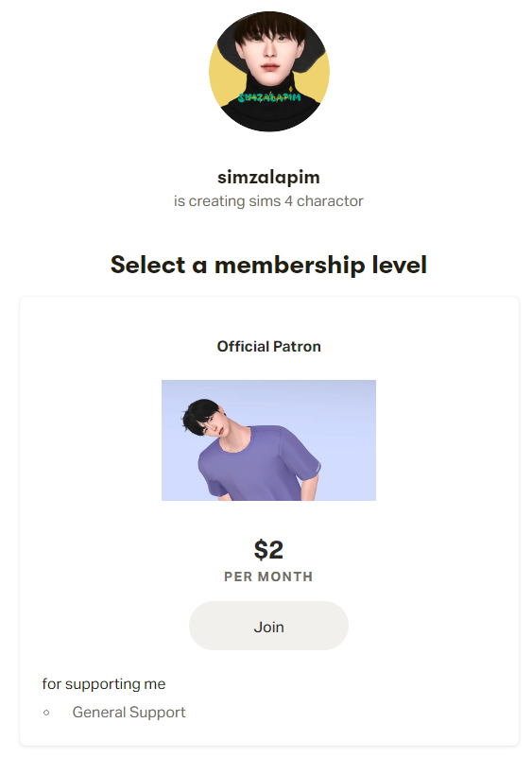532x757 pixels.
Task: Select the Official Patron tier title
Action: click(x=269, y=346)
